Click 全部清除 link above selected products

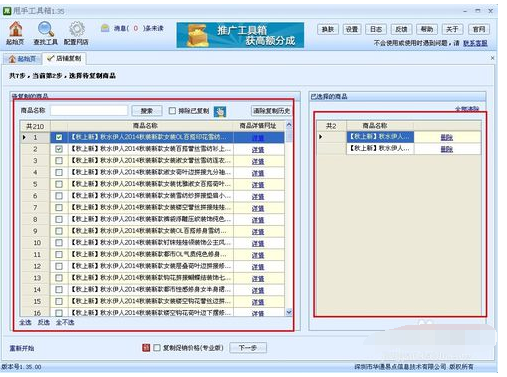coord(467,109)
